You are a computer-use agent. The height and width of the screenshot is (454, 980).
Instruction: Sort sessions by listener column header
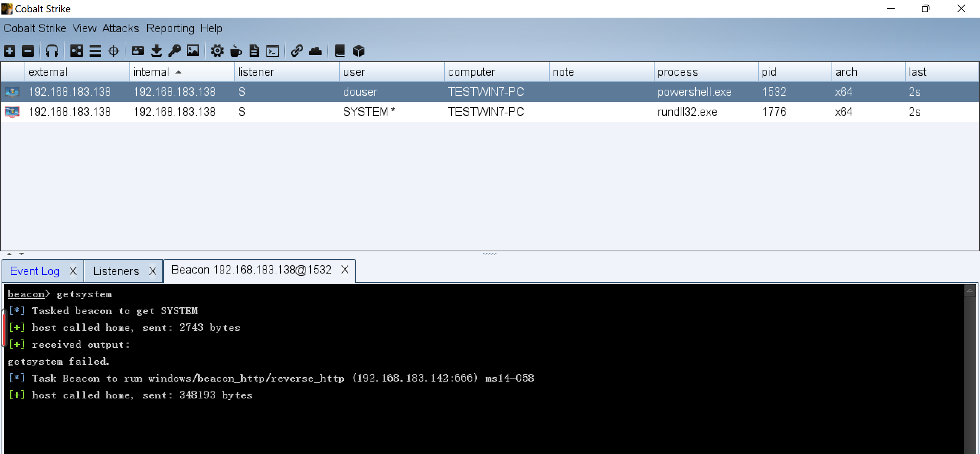click(x=287, y=72)
